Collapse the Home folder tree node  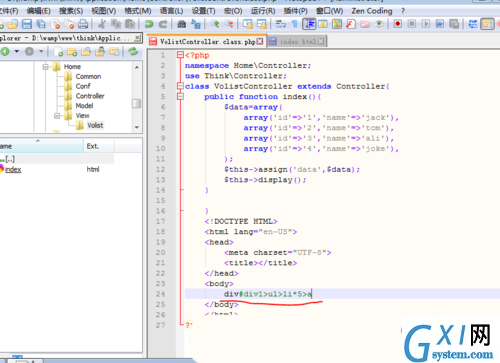(46, 67)
